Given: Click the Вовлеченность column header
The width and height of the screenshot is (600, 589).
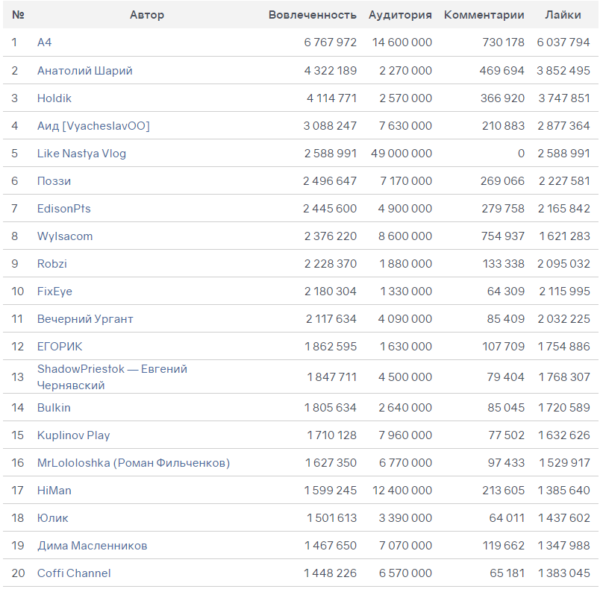Looking at the screenshot, I should click(x=312, y=15).
